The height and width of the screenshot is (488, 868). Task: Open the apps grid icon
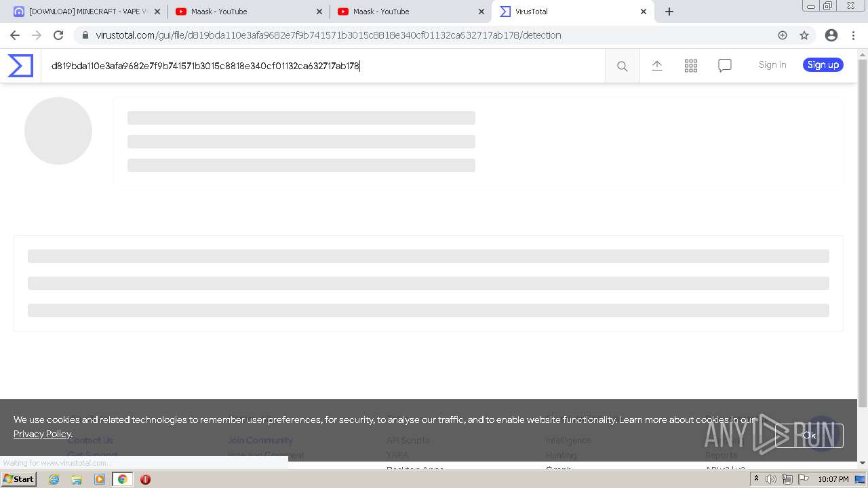click(691, 65)
